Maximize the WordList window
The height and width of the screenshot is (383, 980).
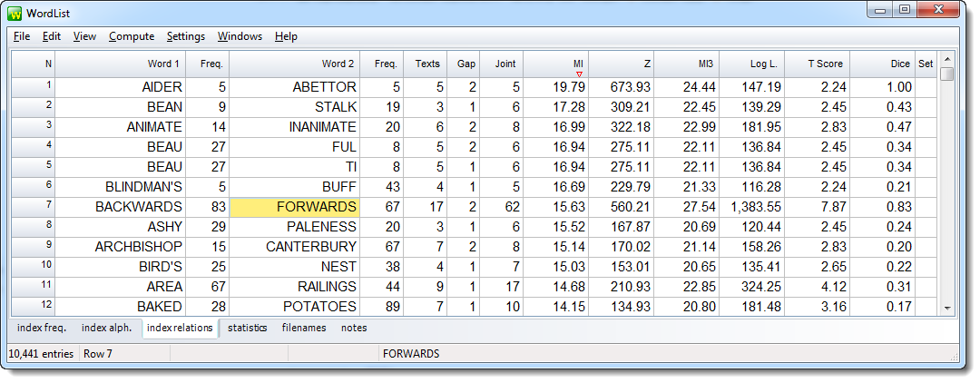(904, 10)
